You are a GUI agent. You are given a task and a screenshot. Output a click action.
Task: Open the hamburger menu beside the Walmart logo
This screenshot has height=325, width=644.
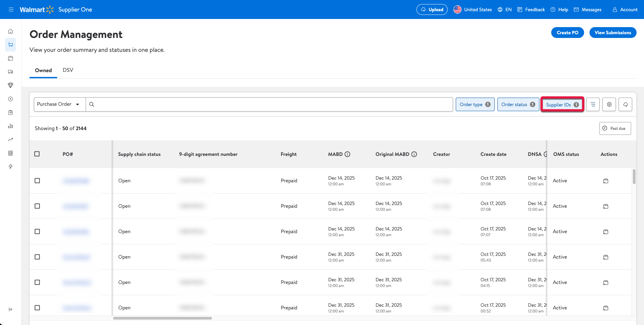tap(11, 9)
